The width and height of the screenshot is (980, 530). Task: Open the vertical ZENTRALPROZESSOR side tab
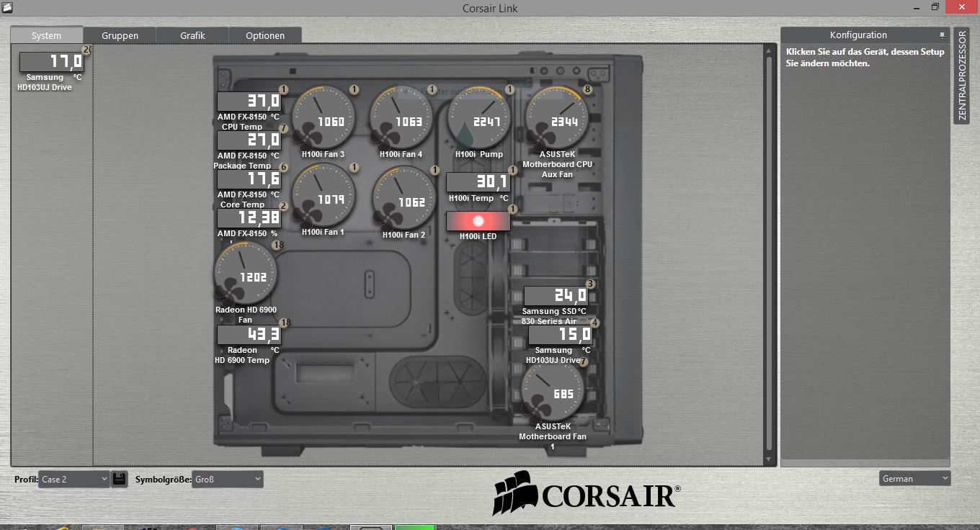[x=961, y=76]
